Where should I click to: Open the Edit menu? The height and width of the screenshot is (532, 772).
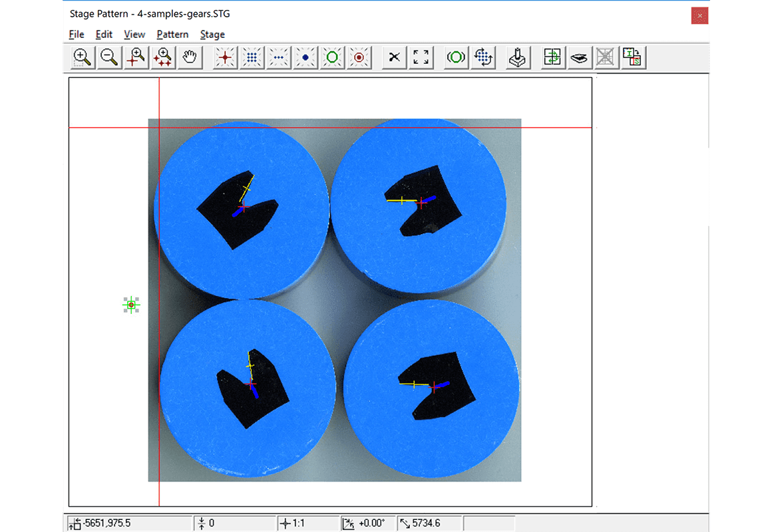(x=104, y=35)
